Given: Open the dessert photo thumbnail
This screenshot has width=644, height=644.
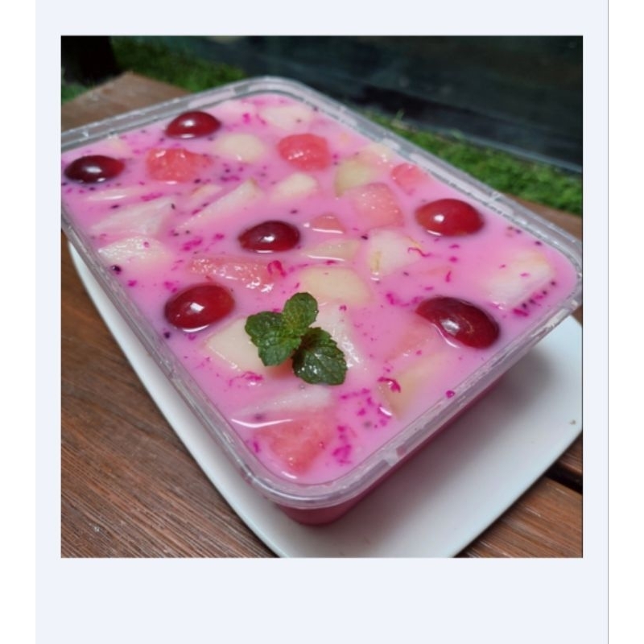Looking at the screenshot, I should point(321,296).
